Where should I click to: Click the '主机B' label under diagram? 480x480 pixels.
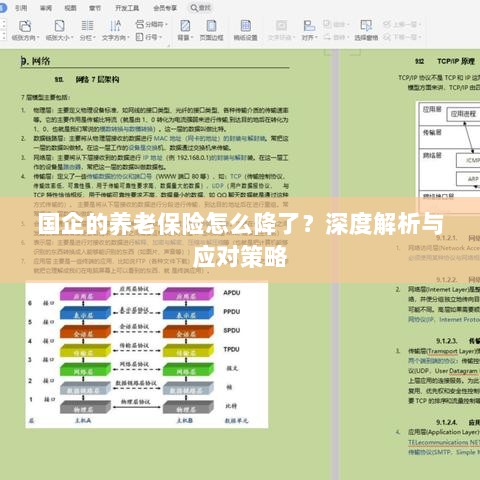coord(184,421)
